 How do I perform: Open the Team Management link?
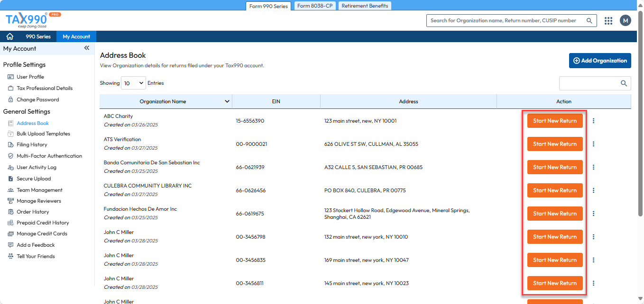point(39,190)
